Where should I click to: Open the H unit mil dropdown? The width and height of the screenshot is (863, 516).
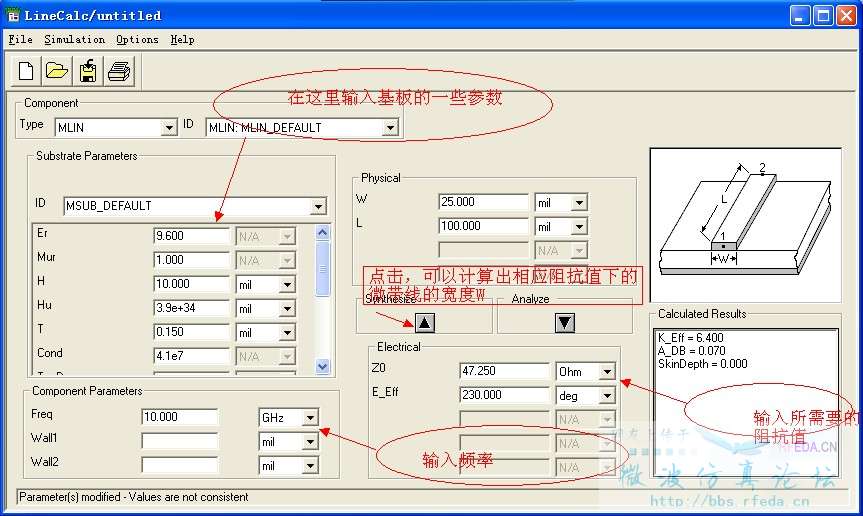[287, 284]
